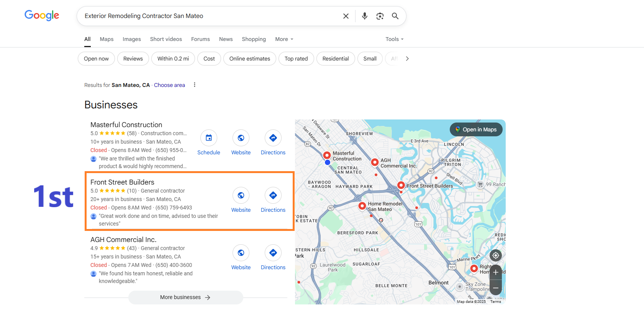The height and width of the screenshot is (314, 644).
Task: Start voice search with microphone icon
Action: (365, 16)
